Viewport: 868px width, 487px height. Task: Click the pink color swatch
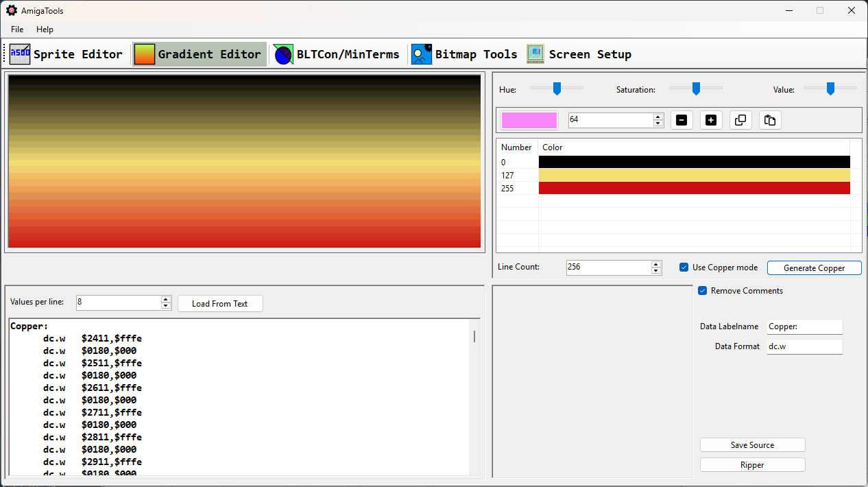[x=529, y=120]
